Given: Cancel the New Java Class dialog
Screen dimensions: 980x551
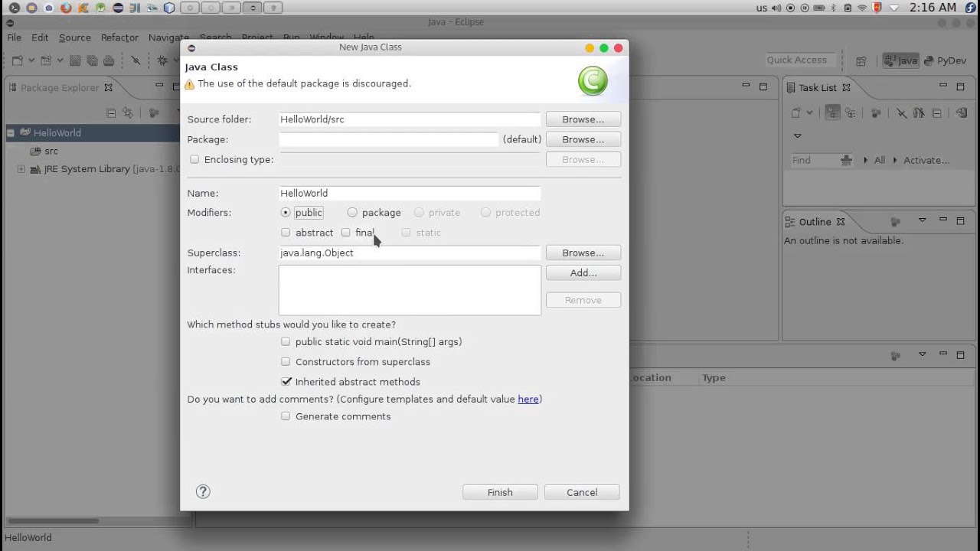Looking at the screenshot, I should [x=582, y=492].
